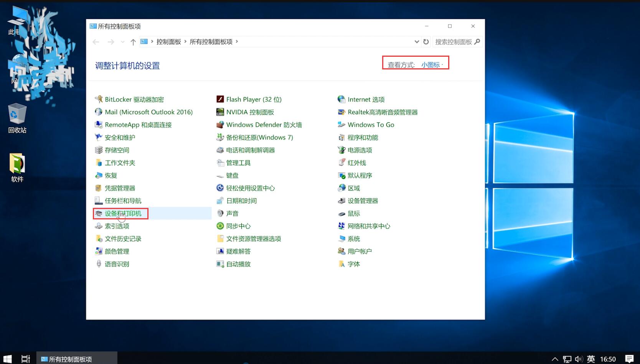The width and height of the screenshot is (640, 364).
Task: Open 语音识别 link
Action: click(x=117, y=264)
